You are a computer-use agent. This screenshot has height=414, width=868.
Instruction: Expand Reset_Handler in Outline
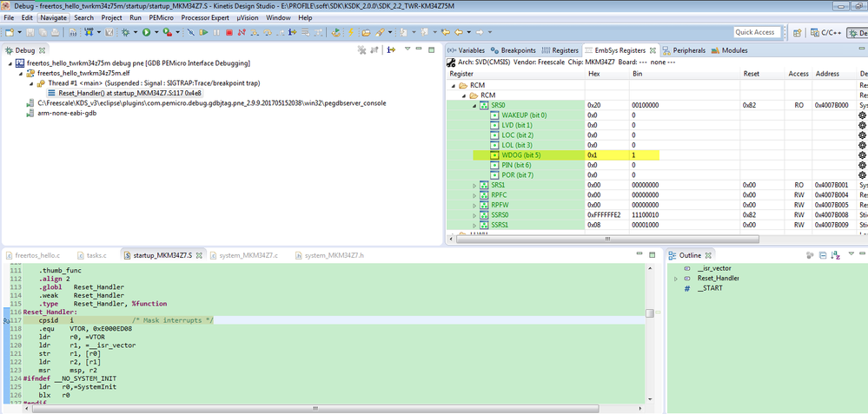tap(676, 279)
